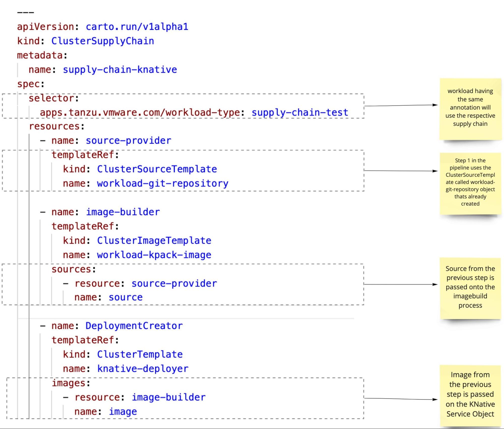Click the selector key

click(51, 98)
